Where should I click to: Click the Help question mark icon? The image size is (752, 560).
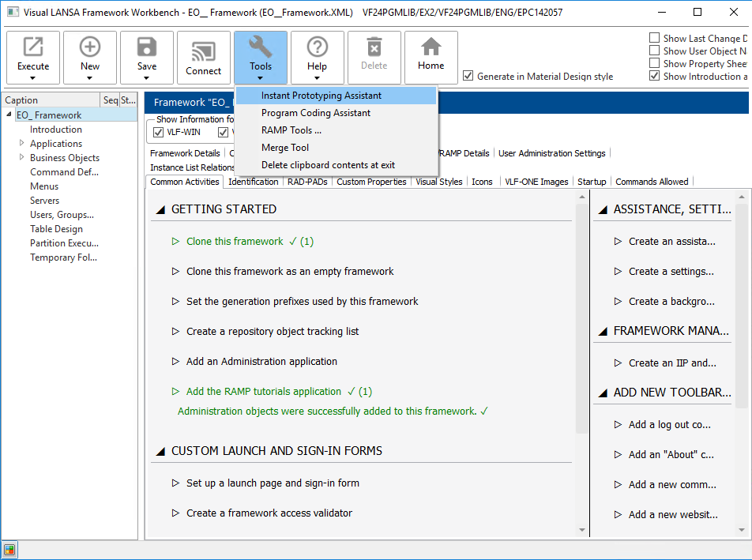click(x=317, y=47)
